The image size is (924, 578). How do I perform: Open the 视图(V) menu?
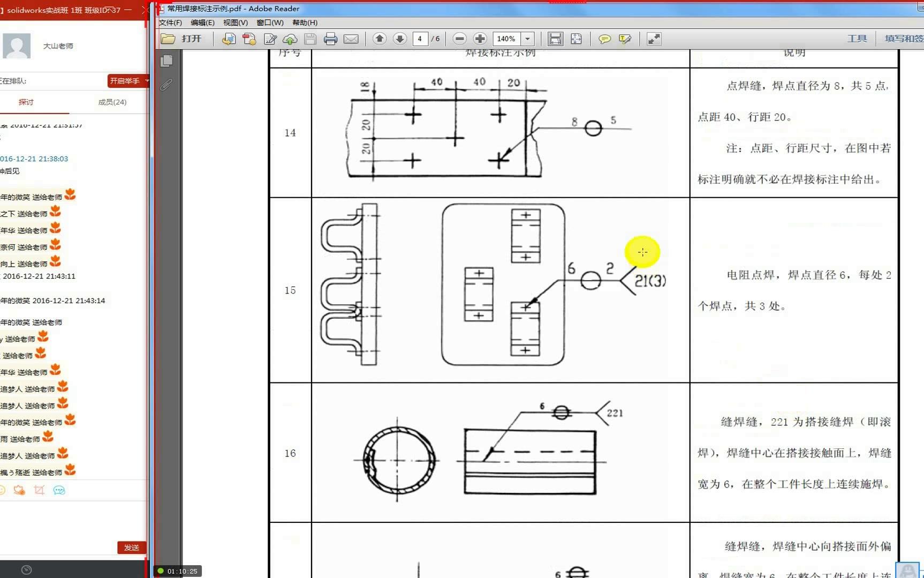(236, 22)
